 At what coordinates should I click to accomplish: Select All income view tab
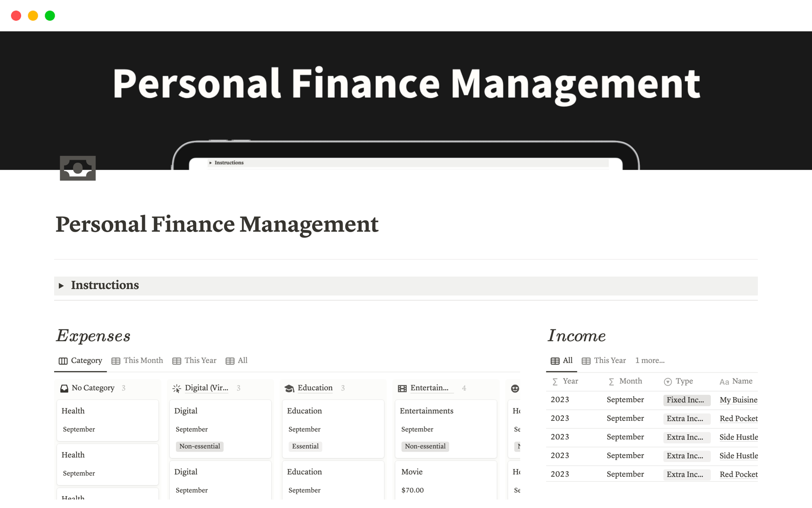[565, 361]
